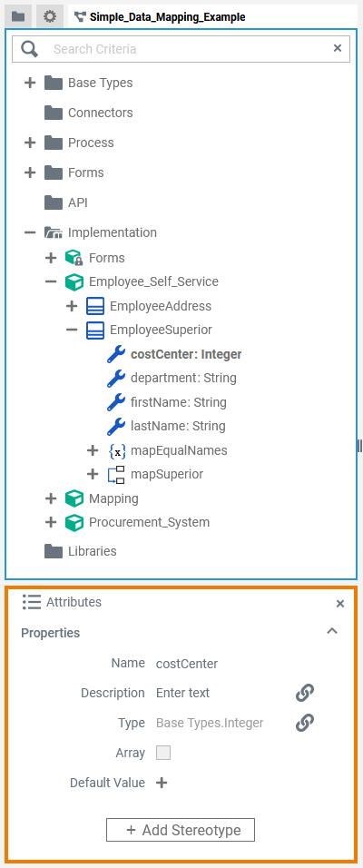Click the Add Stereotype button

[x=181, y=830]
